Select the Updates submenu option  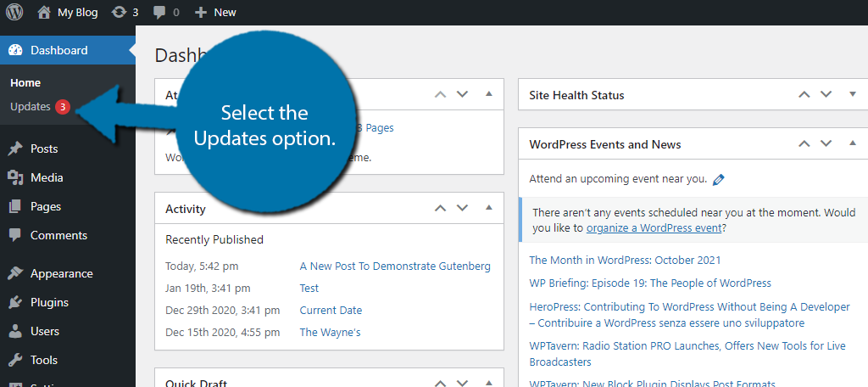[x=31, y=107]
